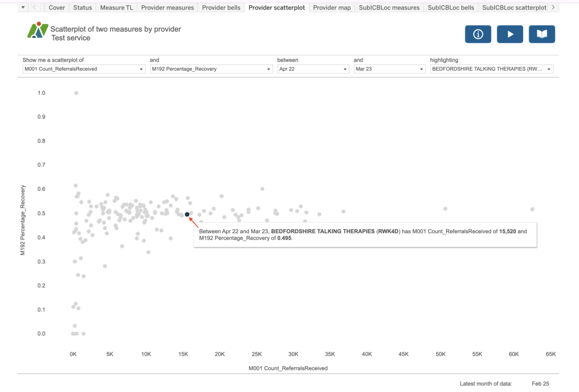Select the Provider map tab
This screenshot has width=579, height=392.
click(x=332, y=8)
